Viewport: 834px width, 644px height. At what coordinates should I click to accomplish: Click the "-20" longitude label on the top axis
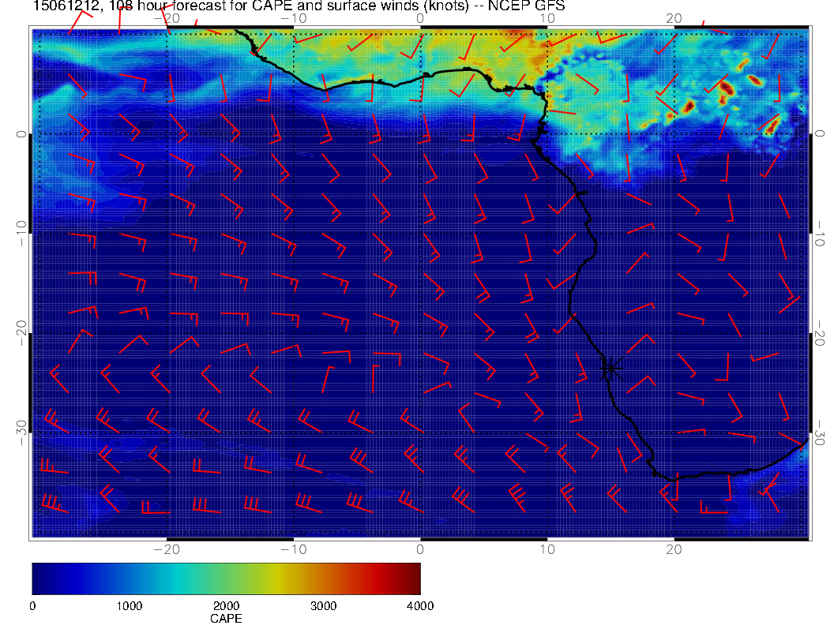(x=167, y=19)
